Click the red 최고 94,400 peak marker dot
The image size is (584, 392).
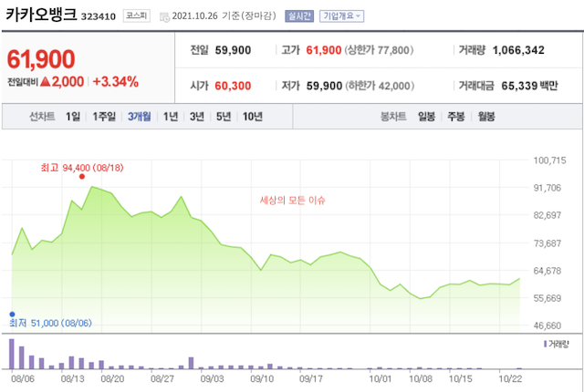click(x=82, y=177)
